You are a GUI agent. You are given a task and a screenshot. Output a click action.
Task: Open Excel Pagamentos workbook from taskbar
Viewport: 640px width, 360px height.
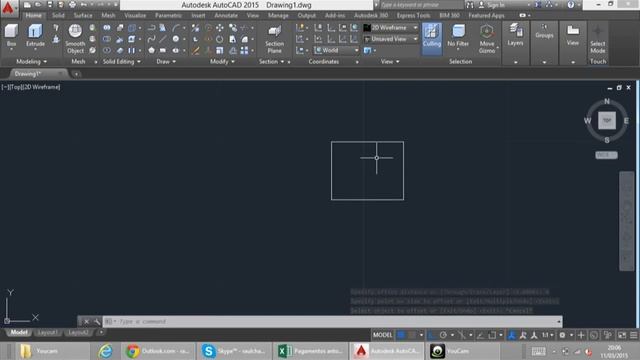[x=310, y=351]
